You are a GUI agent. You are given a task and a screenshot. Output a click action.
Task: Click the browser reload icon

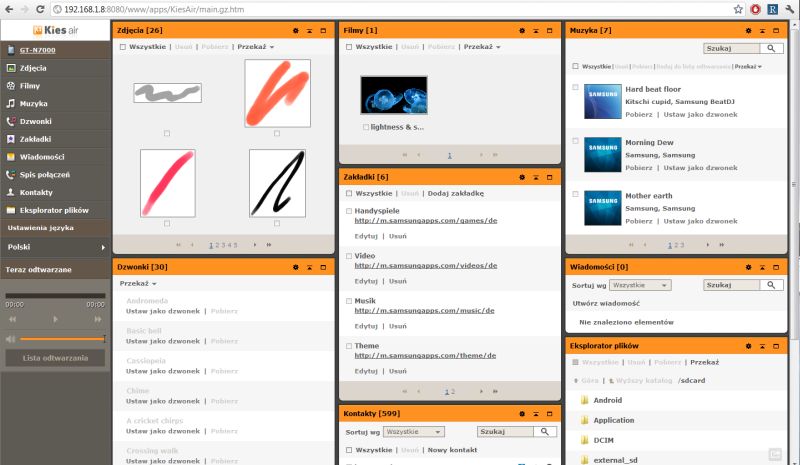click(x=40, y=9)
